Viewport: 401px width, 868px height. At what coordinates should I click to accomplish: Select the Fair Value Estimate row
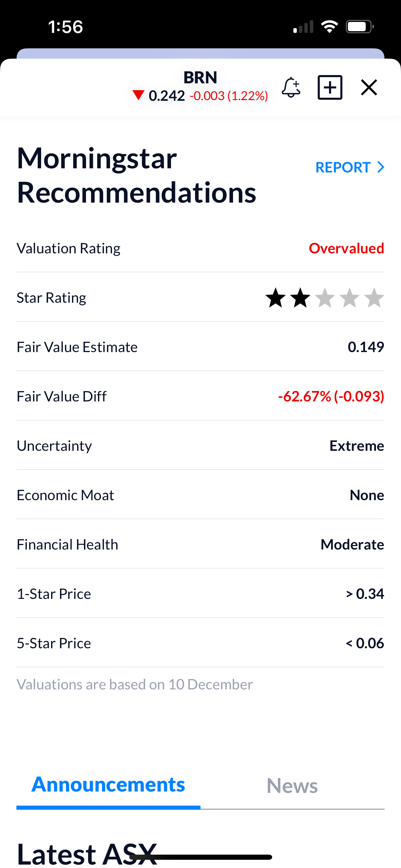point(200,347)
